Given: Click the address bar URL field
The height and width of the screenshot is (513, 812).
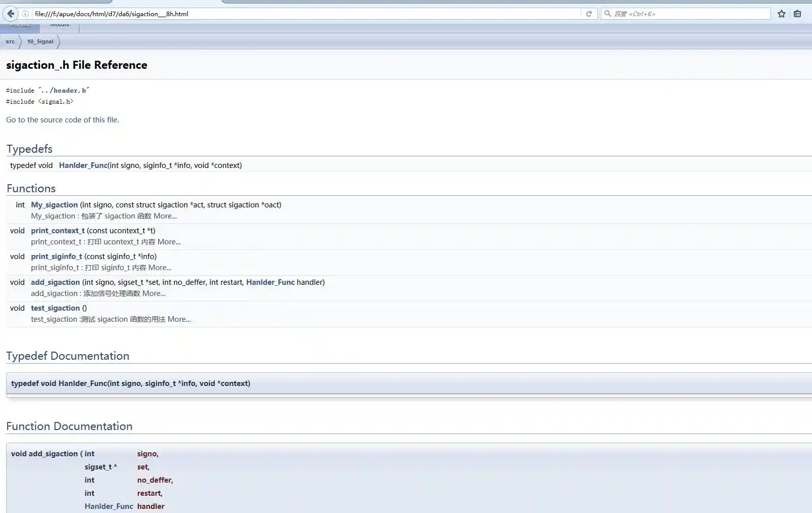Looking at the screenshot, I should click(x=304, y=14).
